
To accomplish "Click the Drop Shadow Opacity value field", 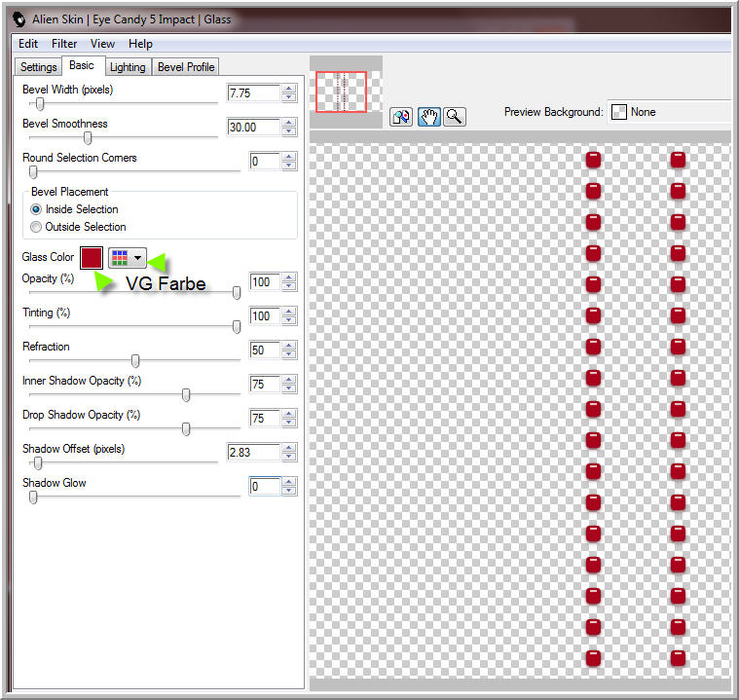I will (265, 418).
